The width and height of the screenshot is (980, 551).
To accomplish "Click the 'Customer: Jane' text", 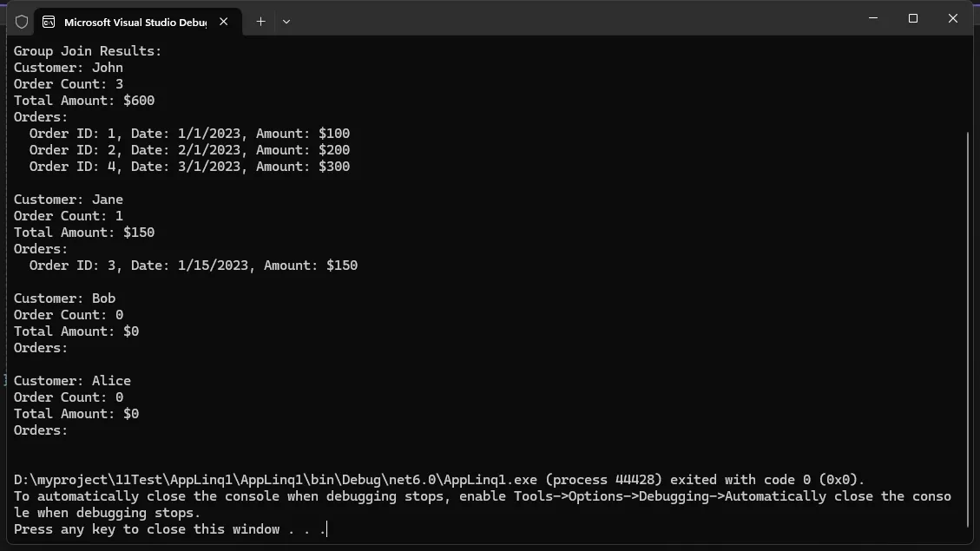I will [x=69, y=200].
